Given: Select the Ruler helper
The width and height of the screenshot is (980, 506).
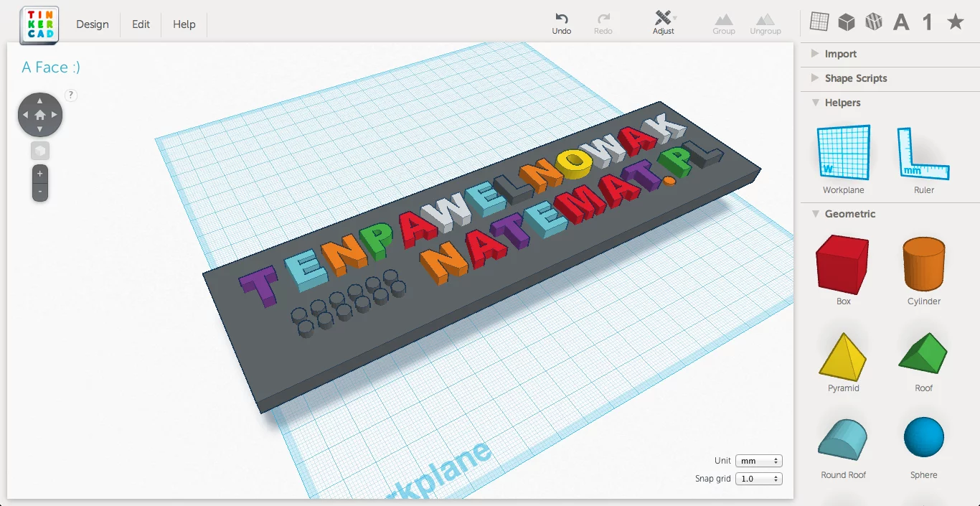Looking at the screenshot, I should (924, 159).
